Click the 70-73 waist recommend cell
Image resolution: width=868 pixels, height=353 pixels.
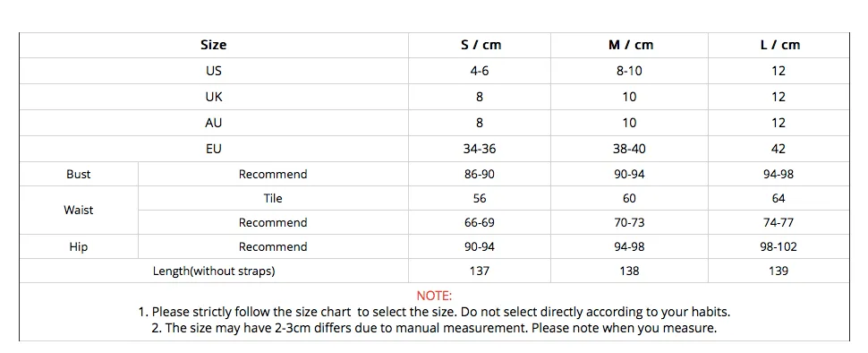[629, 223]
